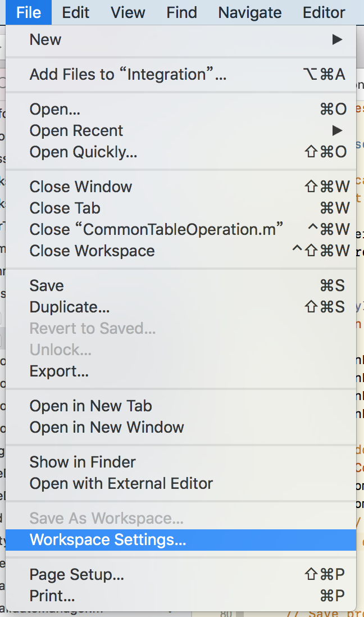Select Open Quickly option

(83, 152)
